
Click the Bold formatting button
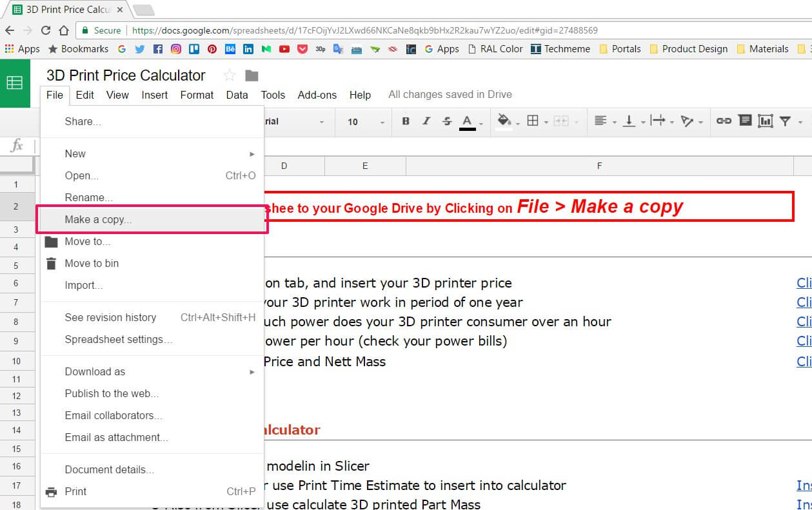click(x=406, y=121)
